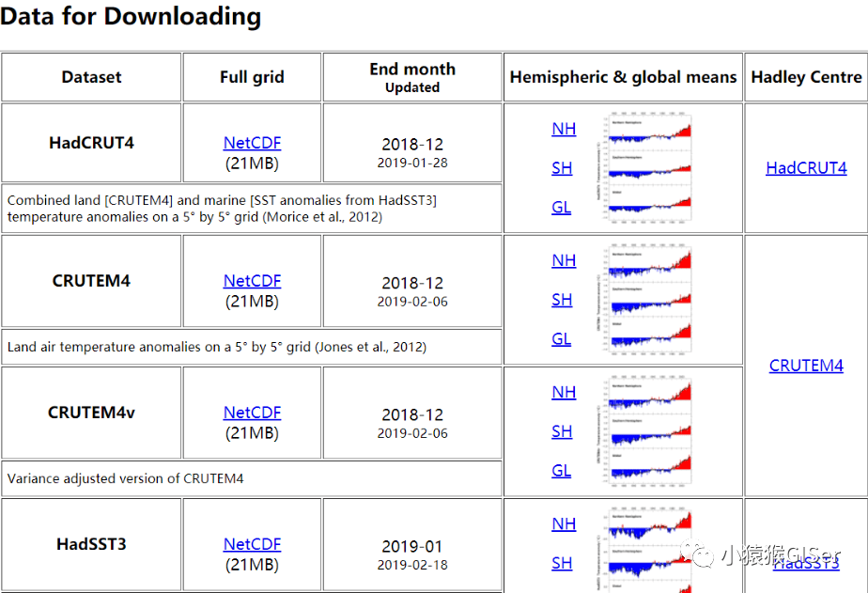The image size is (868, 593).
Task: View the CRUTEM4 temperature anomaly chart thumbnail
Action: point(643,300)
